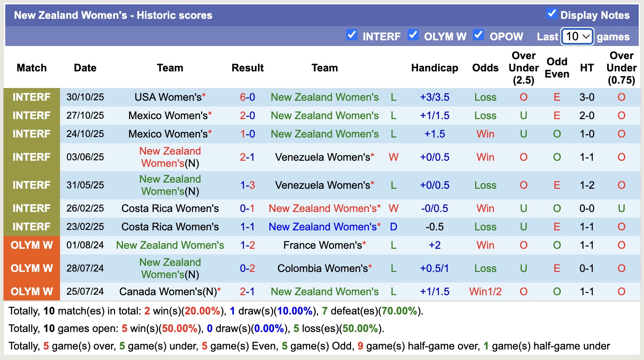
Task: Select Venezuela Women's in the 03/06/25 row
Action: coord(324,157)
